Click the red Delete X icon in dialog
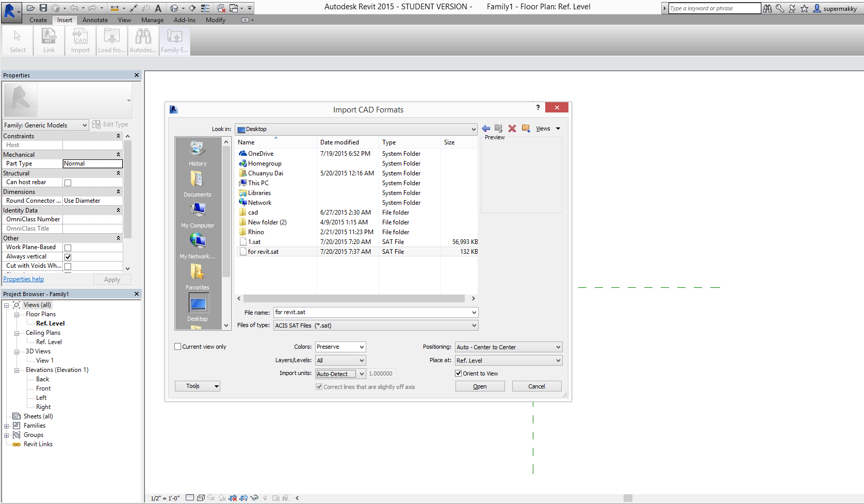This screenshot has width=864, height=504. 512,128
